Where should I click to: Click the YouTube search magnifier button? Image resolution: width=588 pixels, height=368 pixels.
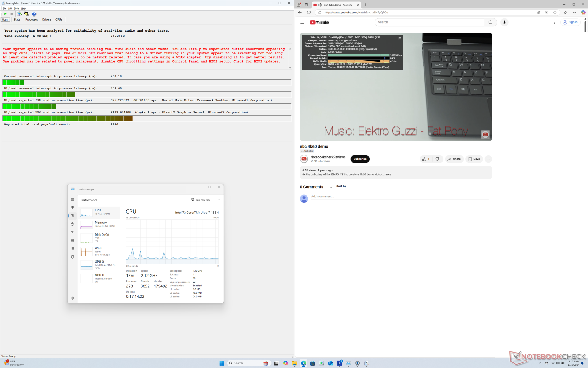[x=491, y=22]
